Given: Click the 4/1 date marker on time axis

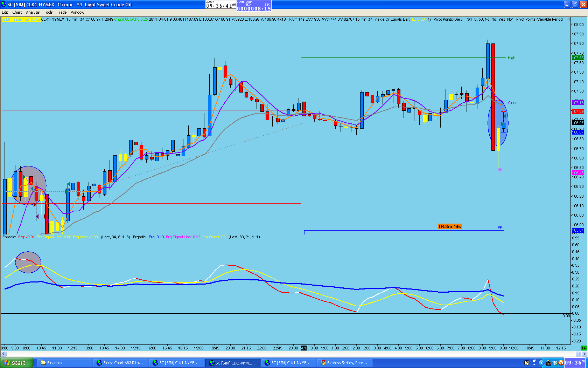Looking at the screenshot, I should tap(304, 348).
